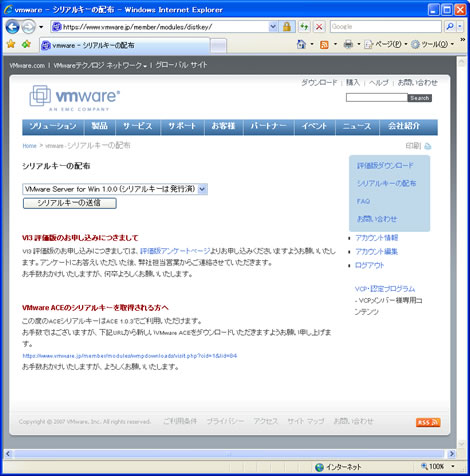The width and height of the screenshot is (470, 476).
Task: Click the Home page icon
Action: [301, 44]
